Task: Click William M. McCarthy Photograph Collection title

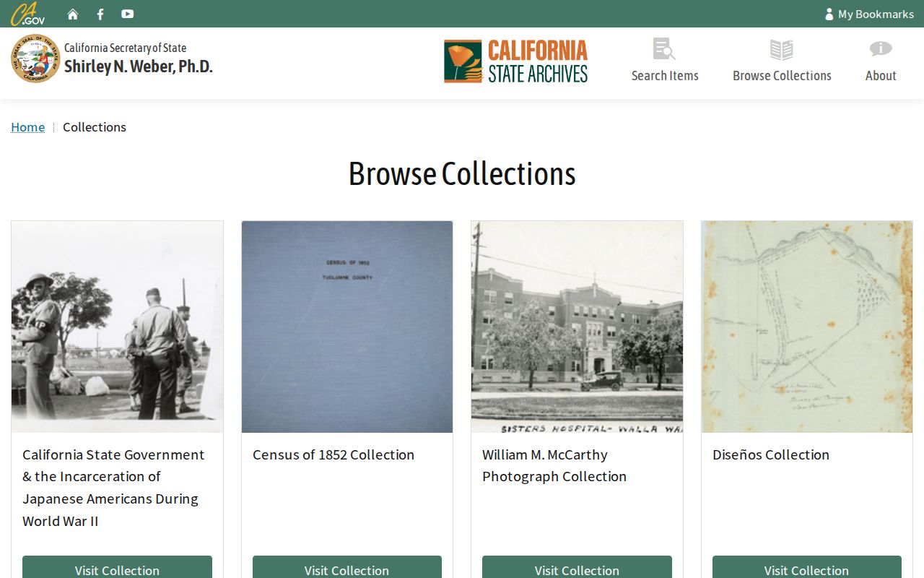Action: pos(554,465)
